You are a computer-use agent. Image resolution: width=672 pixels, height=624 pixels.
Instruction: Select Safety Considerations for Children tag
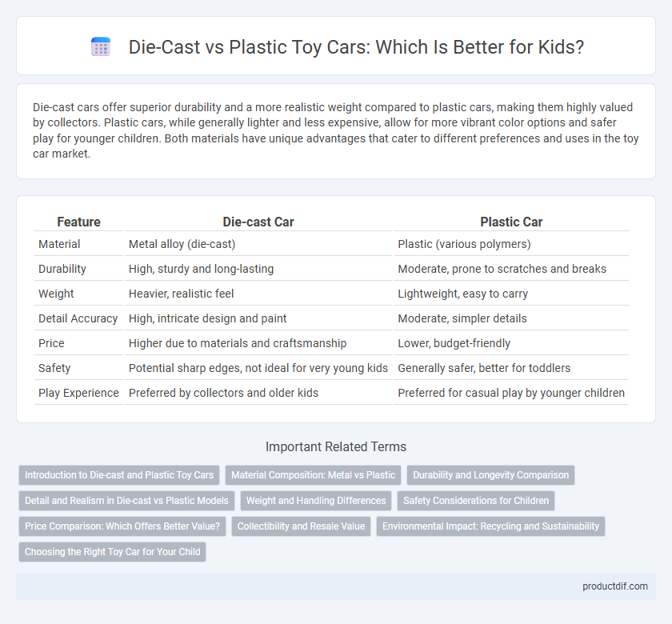476,501
